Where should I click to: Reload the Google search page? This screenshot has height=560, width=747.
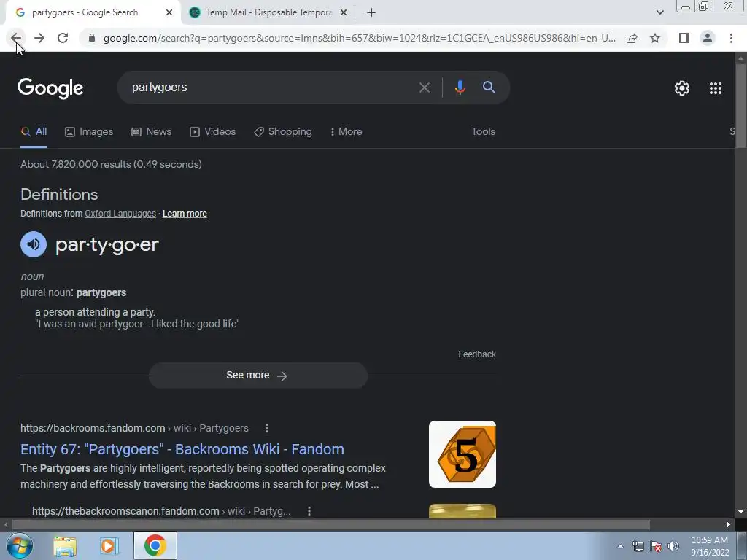pos(63,38)
